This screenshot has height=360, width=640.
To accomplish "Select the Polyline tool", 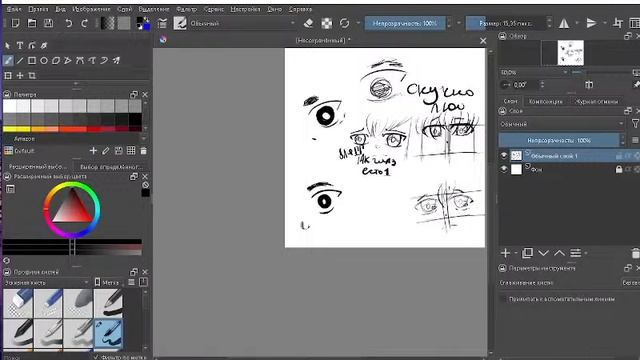I will point(68,61).
